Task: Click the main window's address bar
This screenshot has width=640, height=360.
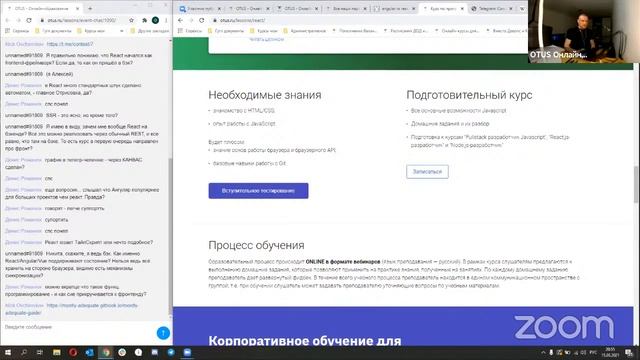Action: (x=367, y=20)
